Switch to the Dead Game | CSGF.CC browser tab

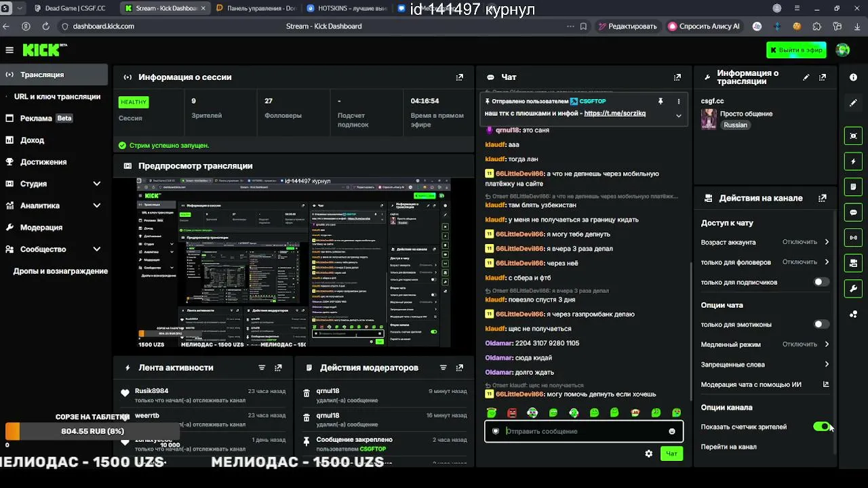73,8
